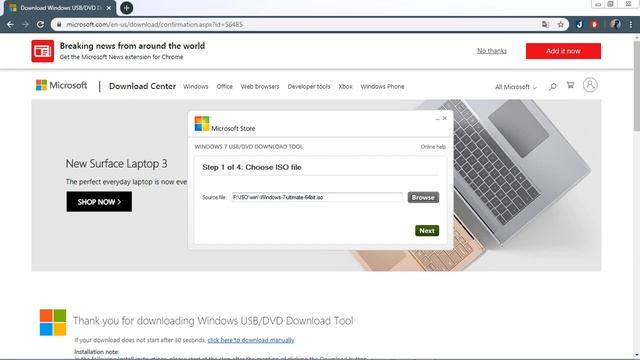
Task: Open the Windows menu item
Action: click(196, 87)
